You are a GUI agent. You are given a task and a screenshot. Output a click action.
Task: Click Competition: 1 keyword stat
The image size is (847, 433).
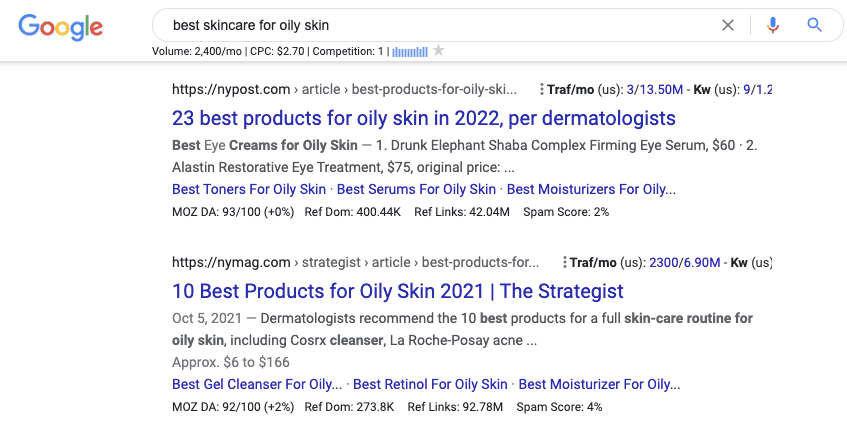point(348,52)
